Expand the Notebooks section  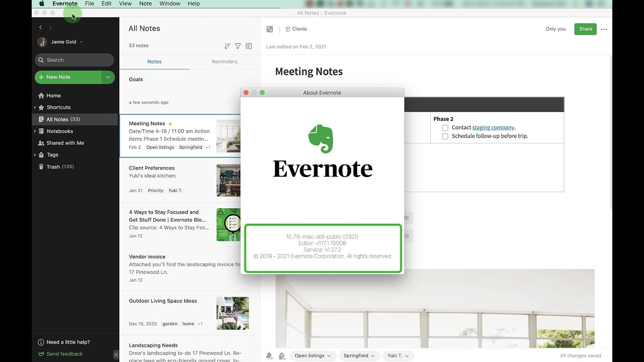coord(35,131)
